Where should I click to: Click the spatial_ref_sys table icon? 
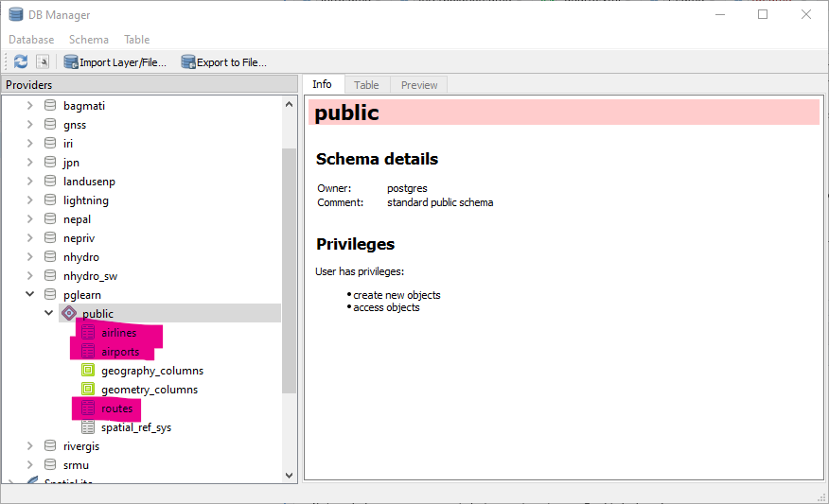[88, 427]
